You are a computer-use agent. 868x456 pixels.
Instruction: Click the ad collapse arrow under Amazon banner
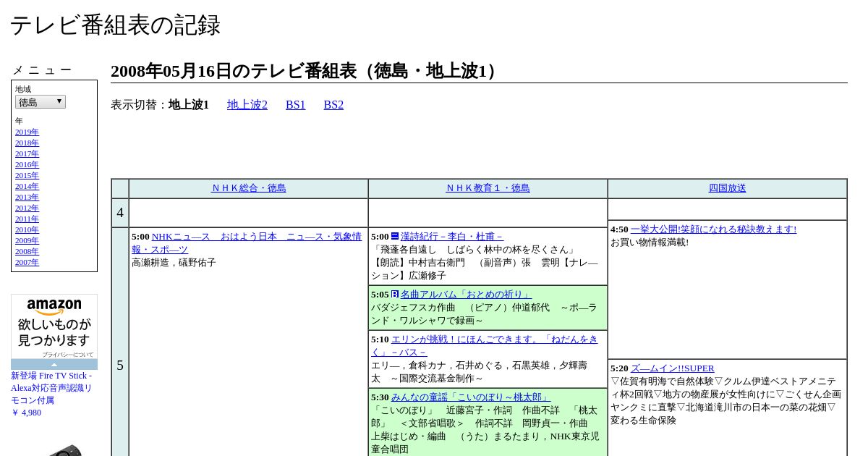(x=54, y=365)
